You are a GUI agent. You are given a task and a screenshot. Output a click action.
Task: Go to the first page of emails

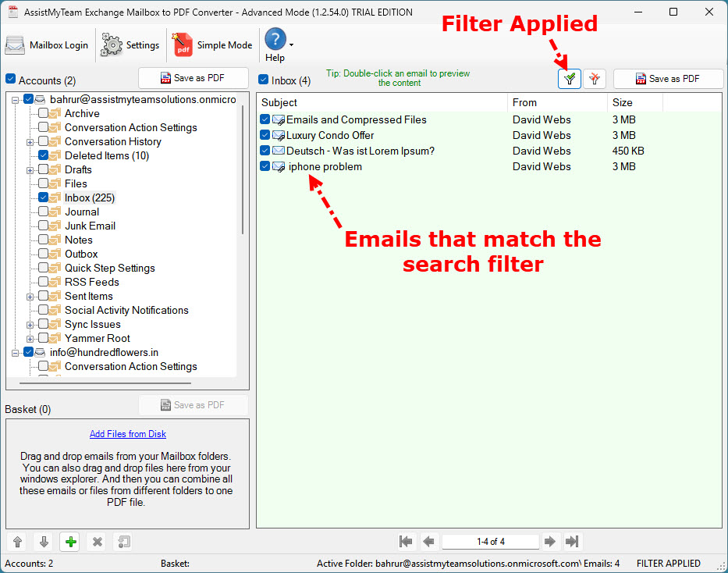coord(406,542)
